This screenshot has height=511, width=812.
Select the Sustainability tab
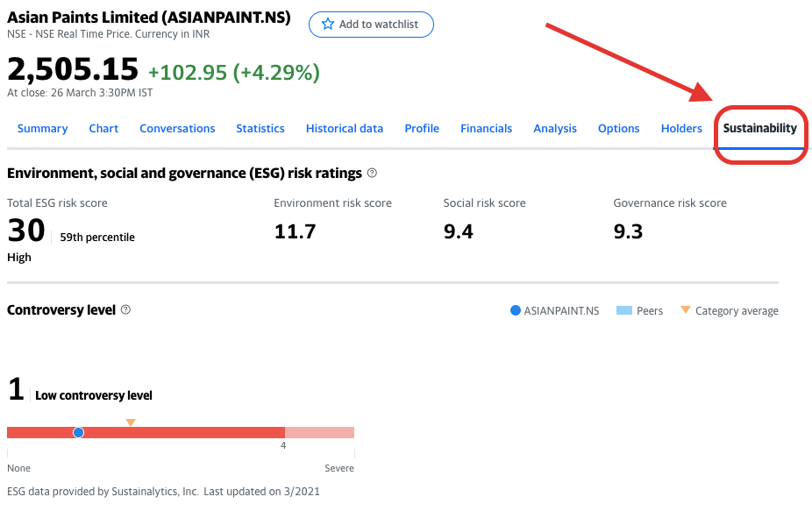(x=759, y=129)
